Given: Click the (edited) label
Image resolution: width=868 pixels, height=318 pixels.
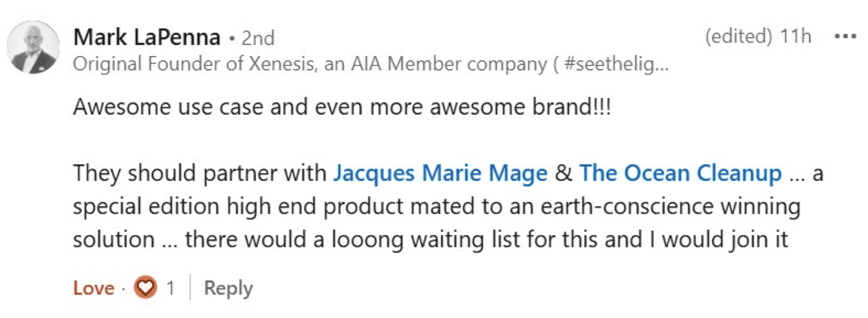Looking at the screenshot, I should pos(738,36).
